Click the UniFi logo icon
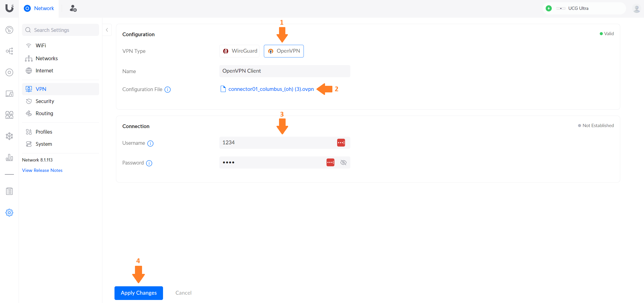Image resolution: width=644 pixels, height=303 pixels. (9, 8)
